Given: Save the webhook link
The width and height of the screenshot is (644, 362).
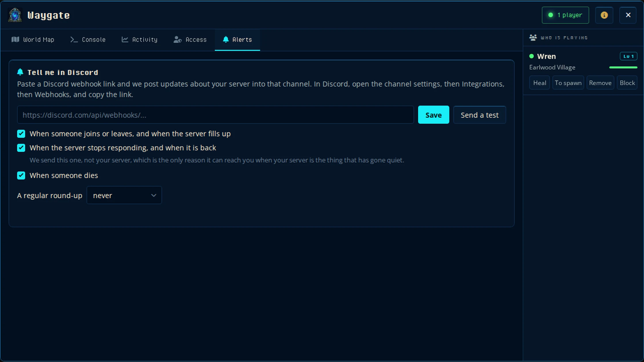Looking at the screenshot, I should click(434, 115).
